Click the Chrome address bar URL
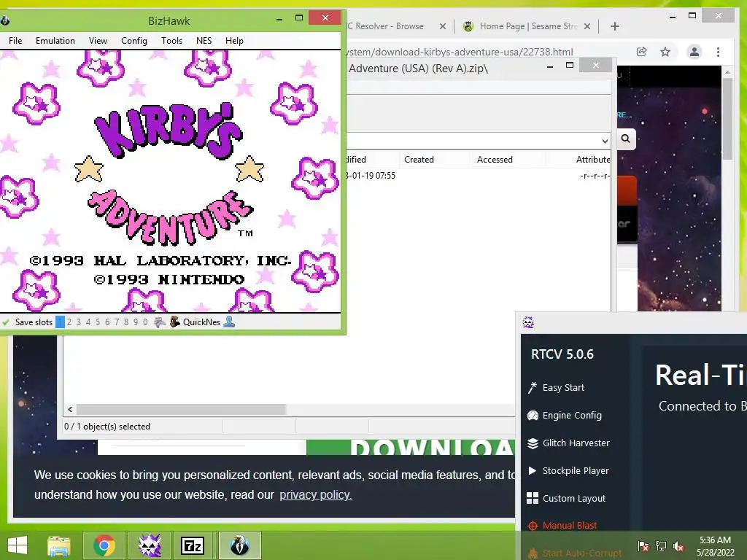This screenshot has width=747, height=560. [460, 52]
